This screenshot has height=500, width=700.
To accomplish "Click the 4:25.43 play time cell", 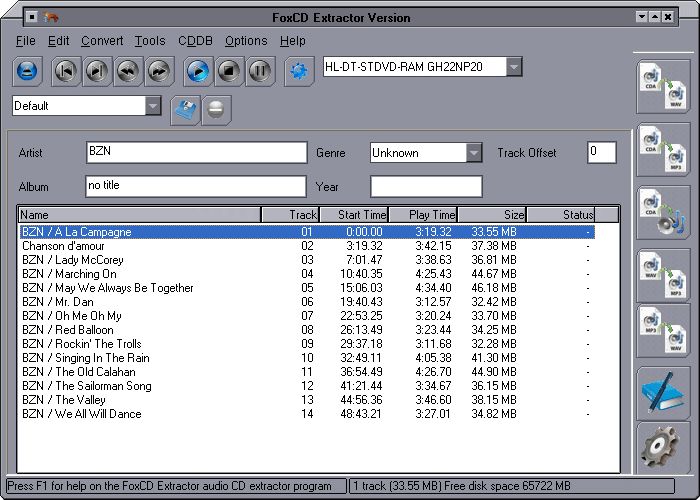I will [433, 274].
